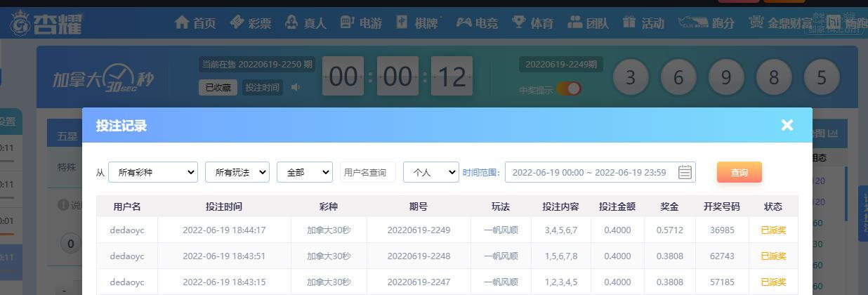Expand the 全部 status dropdown
The image size is (868, 295).
[x=305, y=172]
